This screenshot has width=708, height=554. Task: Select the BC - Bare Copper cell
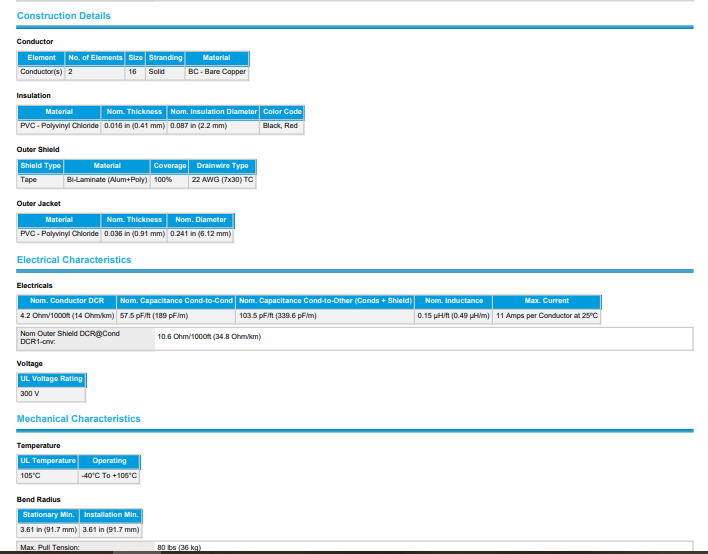pos(216,72)
